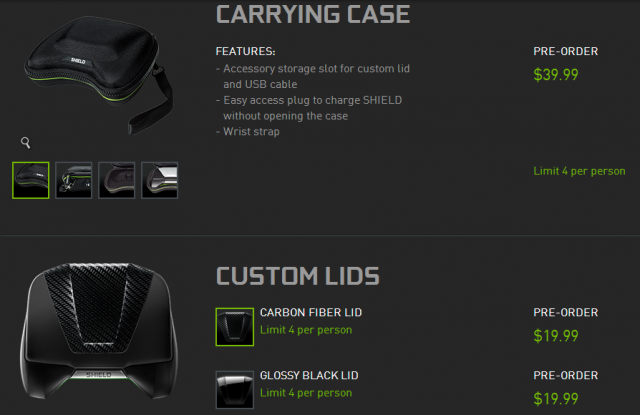This screenshot has height=415, width=640.
Task: Click the $19.99 Carbon Fiber Lid price
Action: (x=556, y=336)
